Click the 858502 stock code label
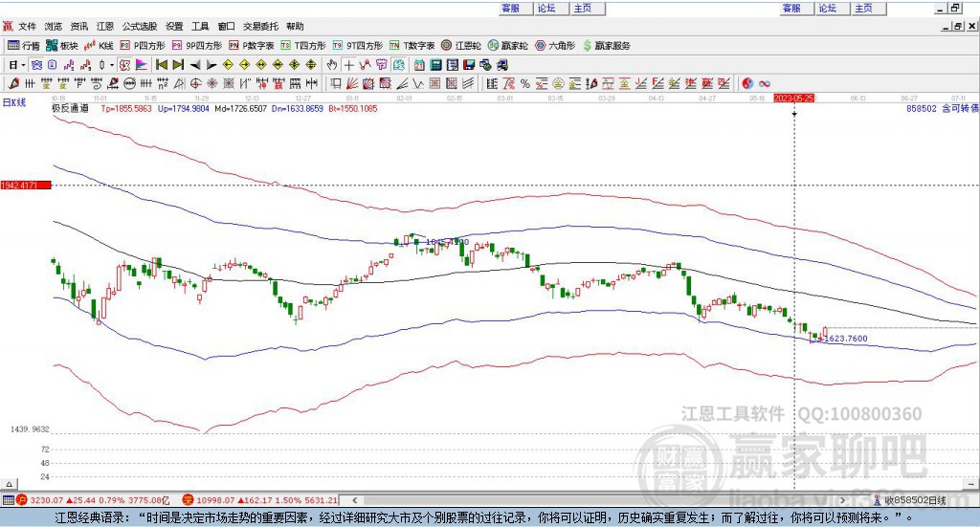The height and width of the screenshot is (527, 980). point(922,108)
